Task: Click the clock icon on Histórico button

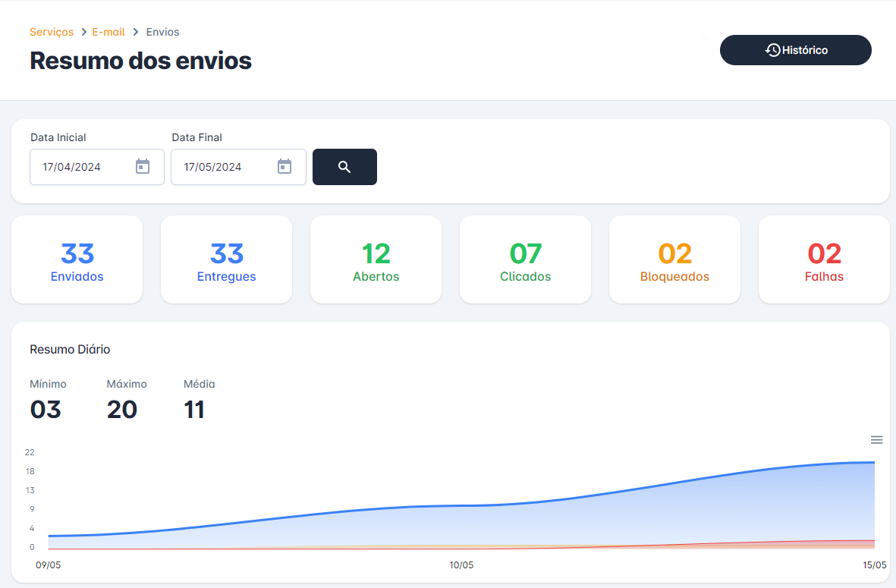Action: pyautogui.click(x=773, y=50)
